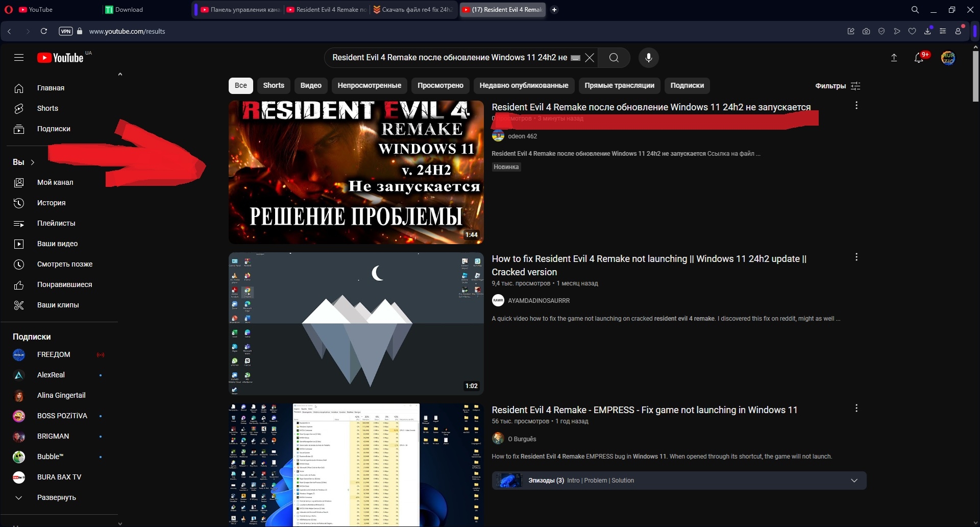Toggle the VPN badge in address bar
The height and width of the screenshot is (527, 980).
coord(66,31)
